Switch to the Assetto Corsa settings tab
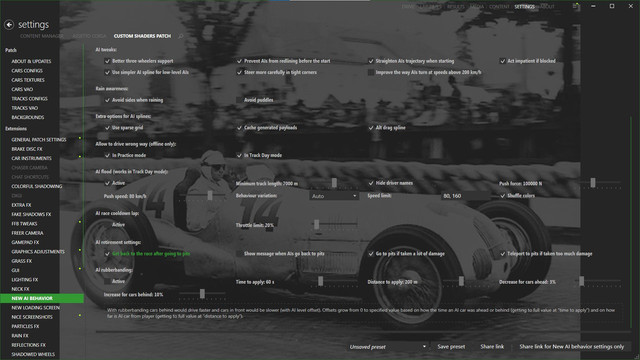640x360 pixels. 89,36
